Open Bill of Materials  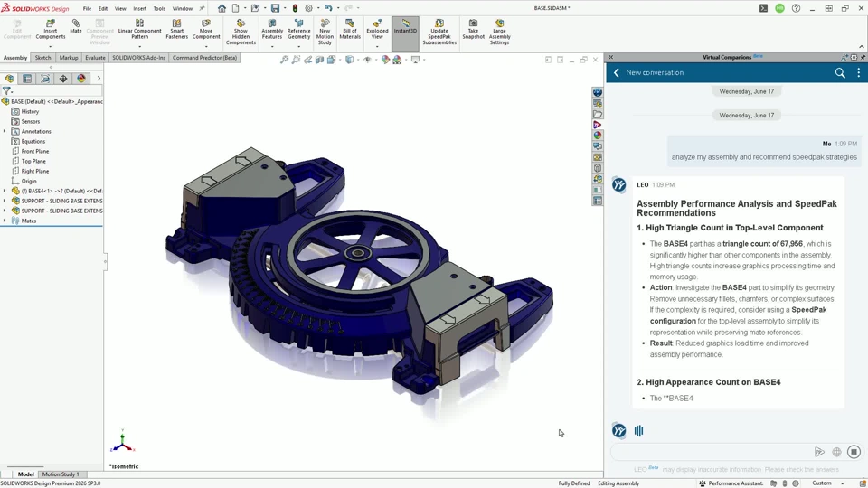(x=350, y=29)
